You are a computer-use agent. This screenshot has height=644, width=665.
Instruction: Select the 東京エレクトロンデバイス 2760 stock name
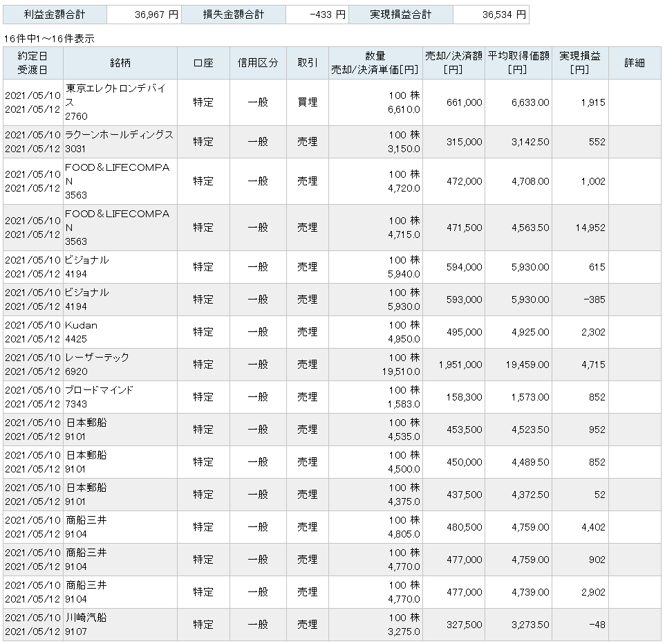click(x=115, y=102)
